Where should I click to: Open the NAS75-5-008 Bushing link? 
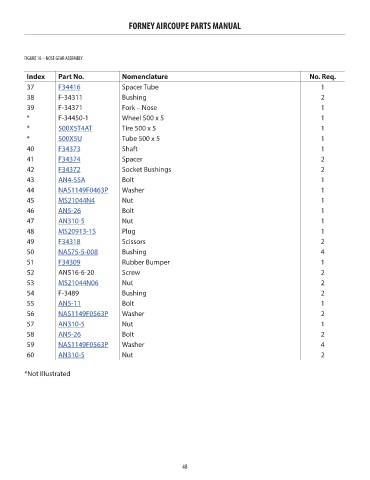tap(78, 252)
